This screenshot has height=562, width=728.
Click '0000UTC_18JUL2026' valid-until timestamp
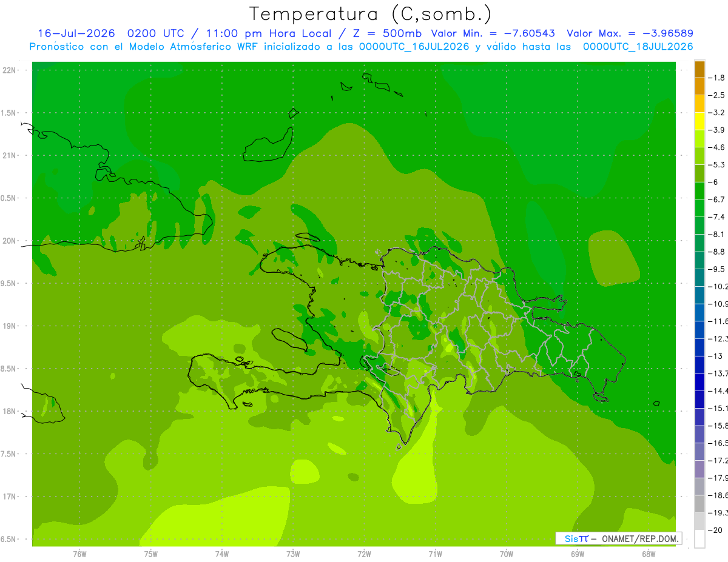[x=638, y=47]
